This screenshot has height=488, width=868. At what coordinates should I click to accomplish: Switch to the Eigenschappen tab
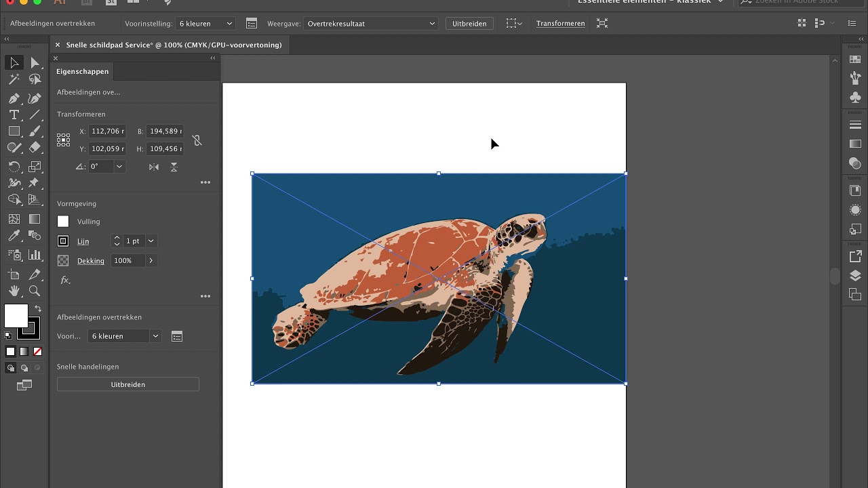[x=82, y=72]
